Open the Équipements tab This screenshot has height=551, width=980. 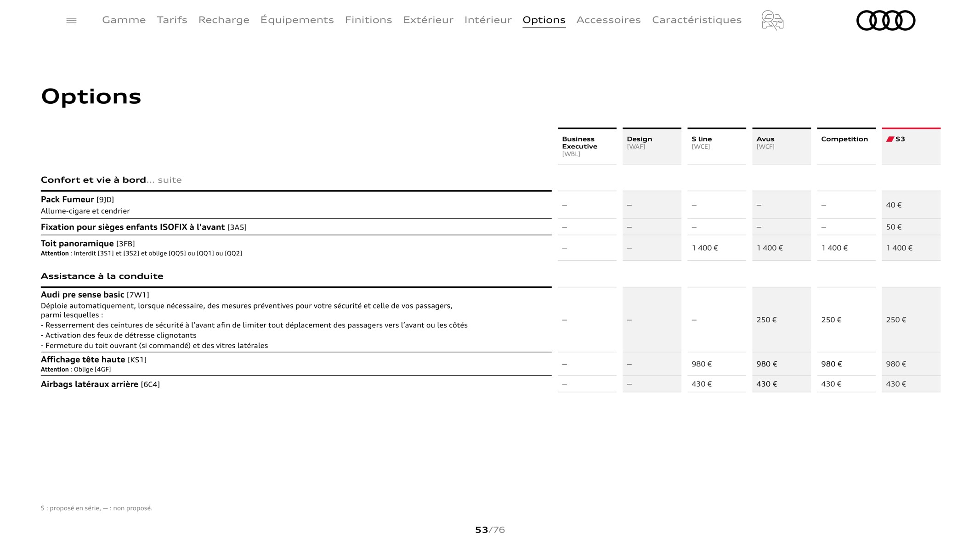(297, 20)
